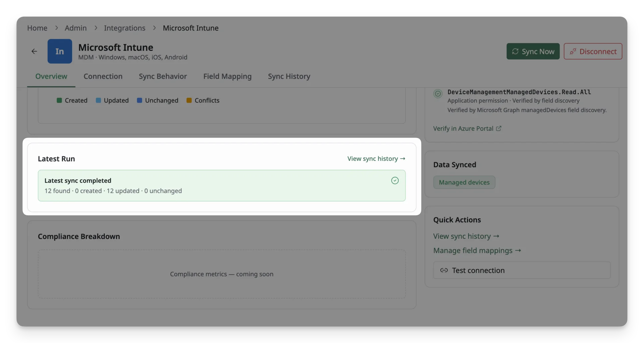This screenshot has width=644, height=343.
Task: Switch to the Connection tab
Action: click(x=103, y=76)
